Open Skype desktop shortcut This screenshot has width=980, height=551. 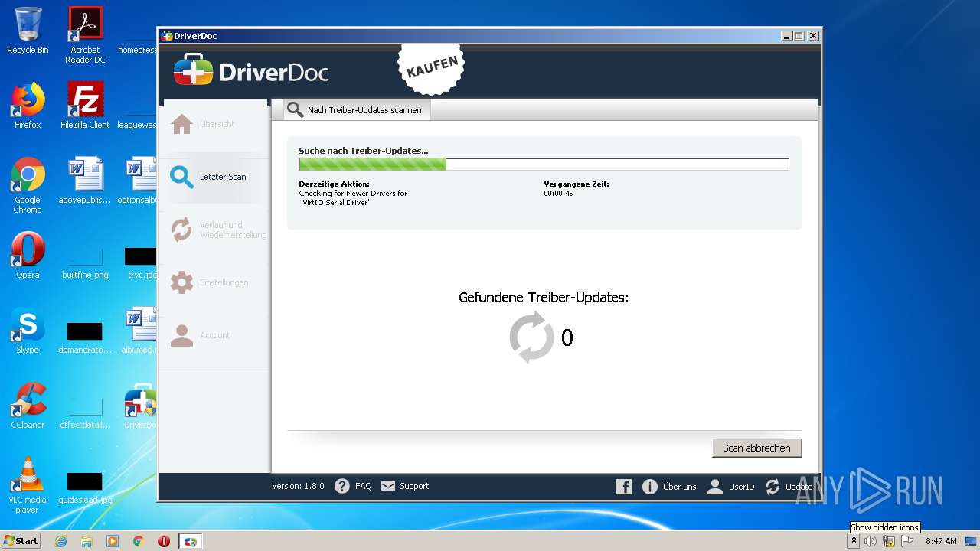click(x=28, y=331)
